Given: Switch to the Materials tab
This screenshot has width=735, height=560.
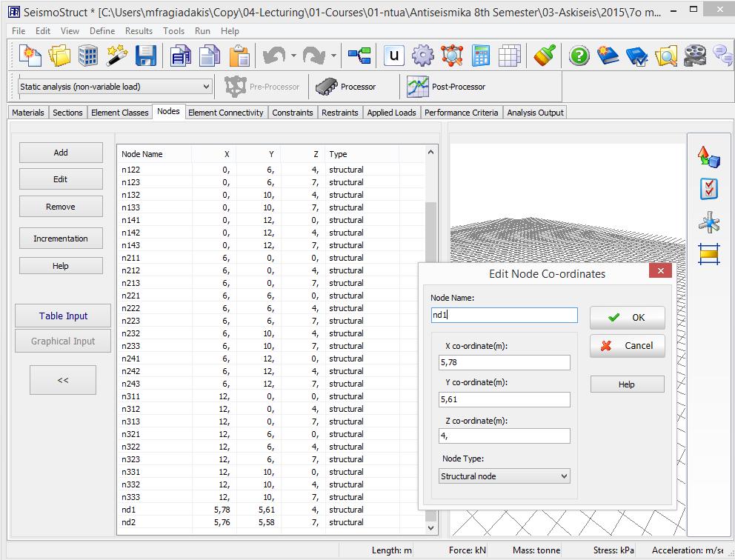Looking at the screenshot, I should click(x=28, y=113).
